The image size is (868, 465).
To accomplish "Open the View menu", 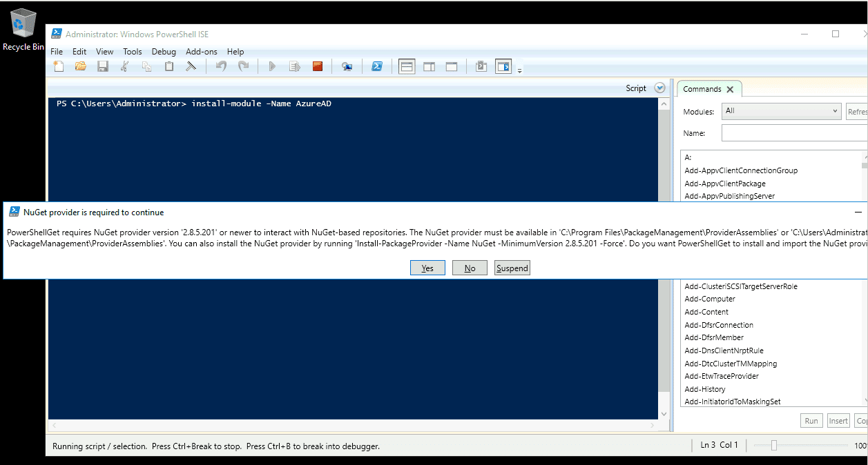I will [x=104, y=51].
